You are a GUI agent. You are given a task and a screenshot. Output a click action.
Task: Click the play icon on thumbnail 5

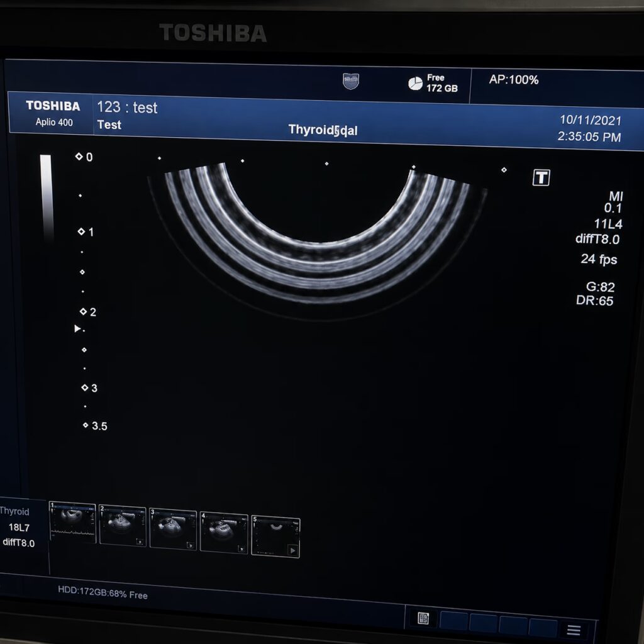click(x=292, y=550)
